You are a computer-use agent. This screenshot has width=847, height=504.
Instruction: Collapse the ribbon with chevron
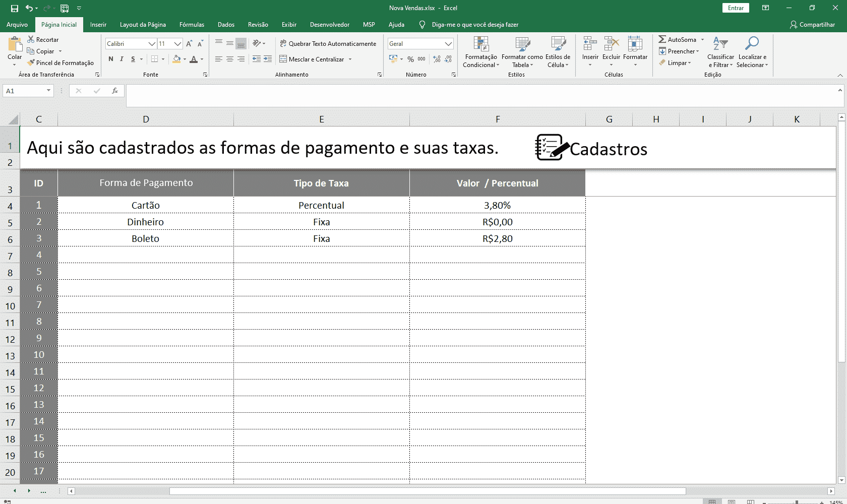tap(840, 75)
